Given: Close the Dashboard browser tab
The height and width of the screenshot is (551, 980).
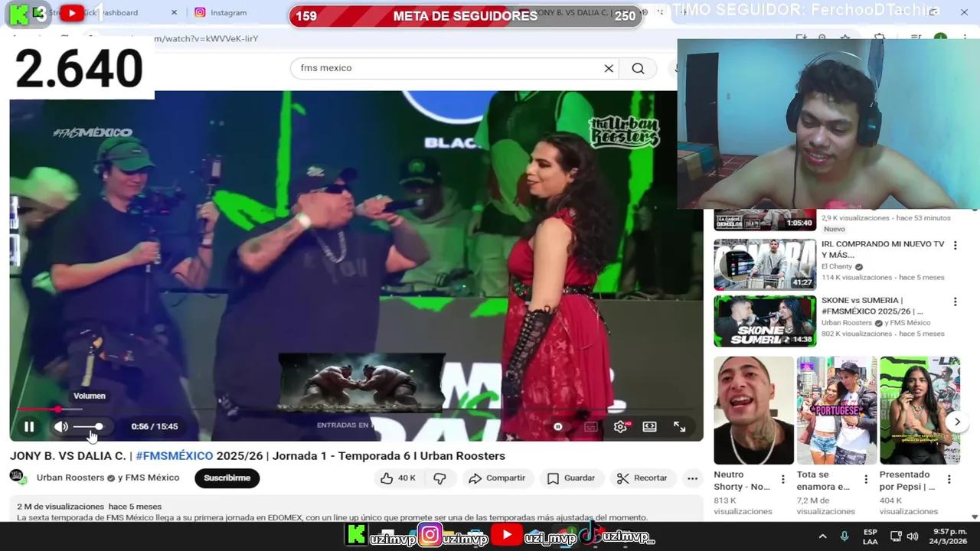Looking at the screenshot, I should pos(174,12).
